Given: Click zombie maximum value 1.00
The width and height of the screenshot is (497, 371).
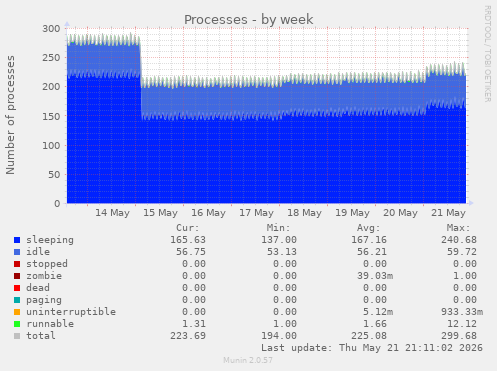Looking at the screenshot, I should coord(465,276).
